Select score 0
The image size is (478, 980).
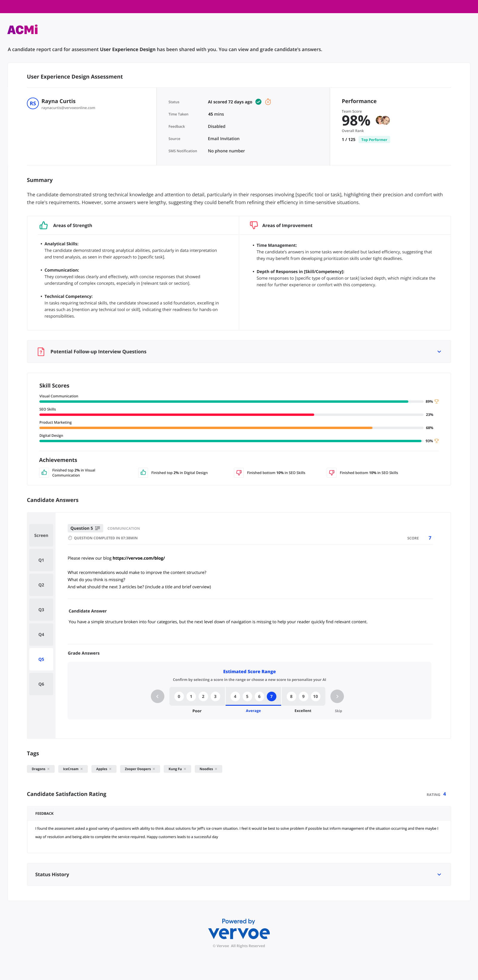click(179, 696)
